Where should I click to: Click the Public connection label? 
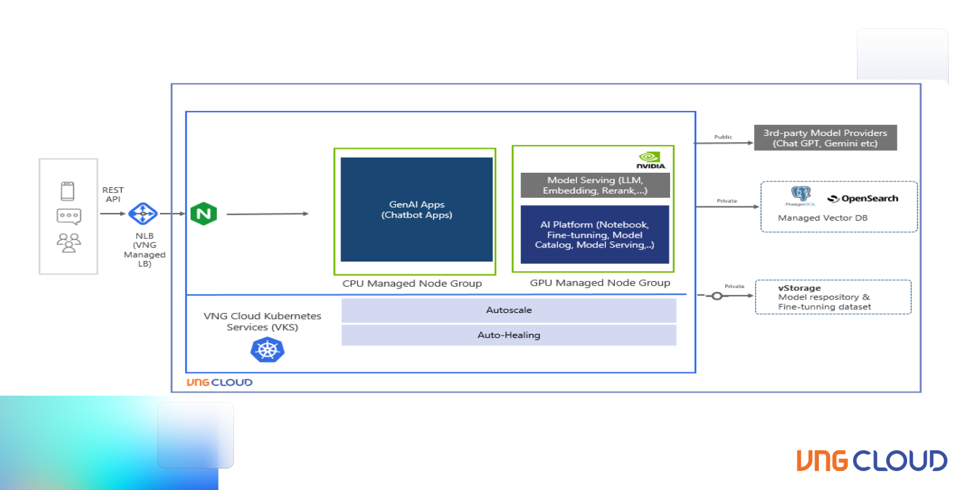pos(723,137)
